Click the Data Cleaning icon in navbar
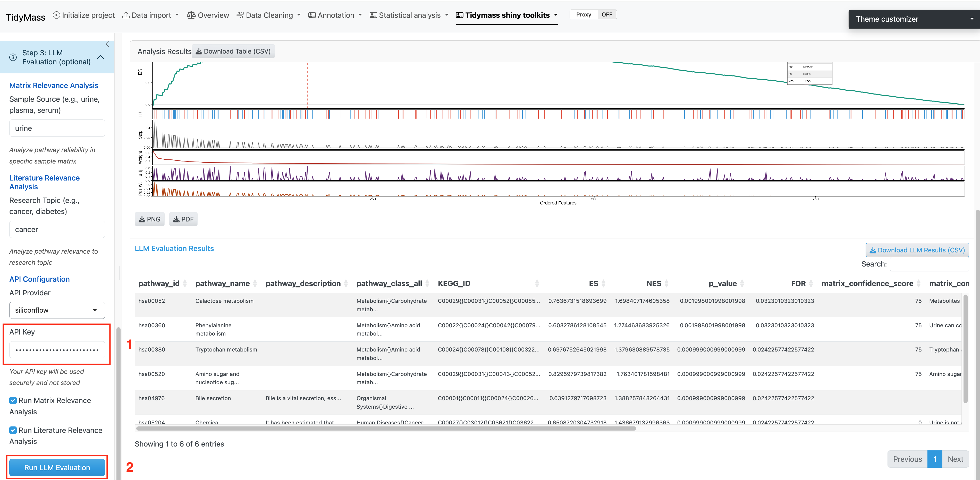This screenshot has width=980, height=480. [240, 15]
